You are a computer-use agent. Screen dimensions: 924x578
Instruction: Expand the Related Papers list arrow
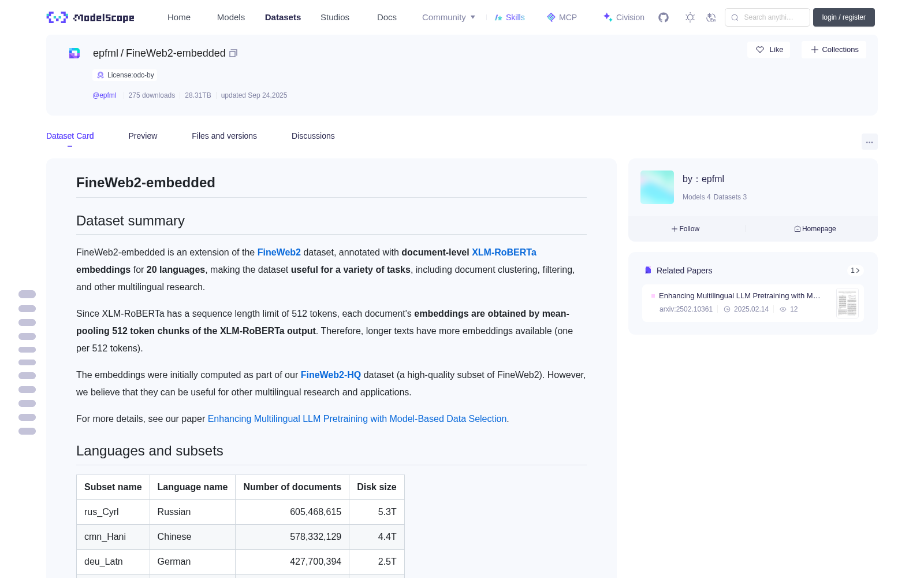tap(855, 271)
